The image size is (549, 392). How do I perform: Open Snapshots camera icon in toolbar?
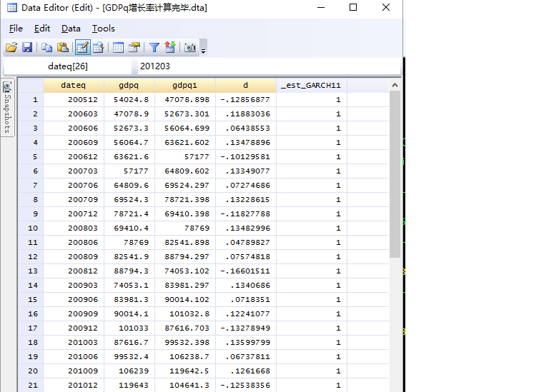point(190,48)
